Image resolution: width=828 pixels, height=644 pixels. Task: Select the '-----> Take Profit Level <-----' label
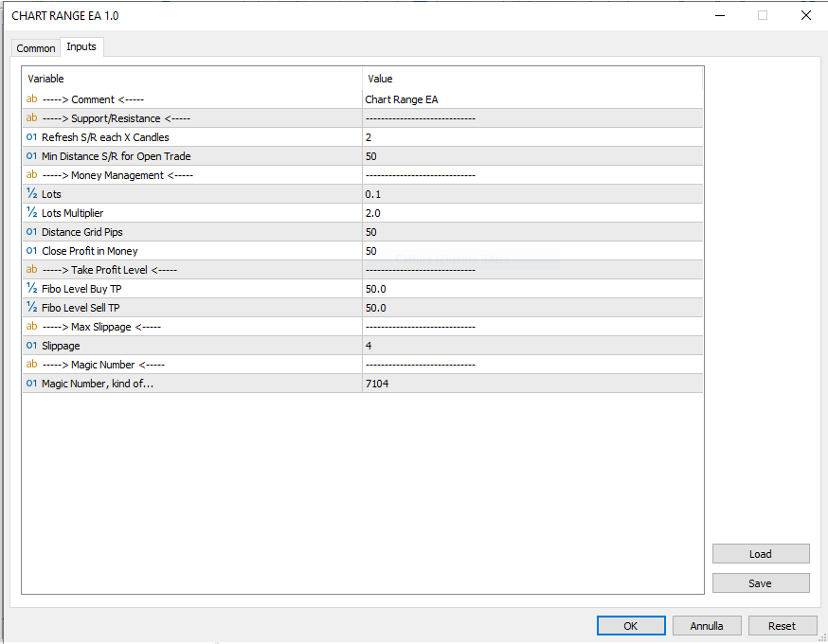pos(110,270)
